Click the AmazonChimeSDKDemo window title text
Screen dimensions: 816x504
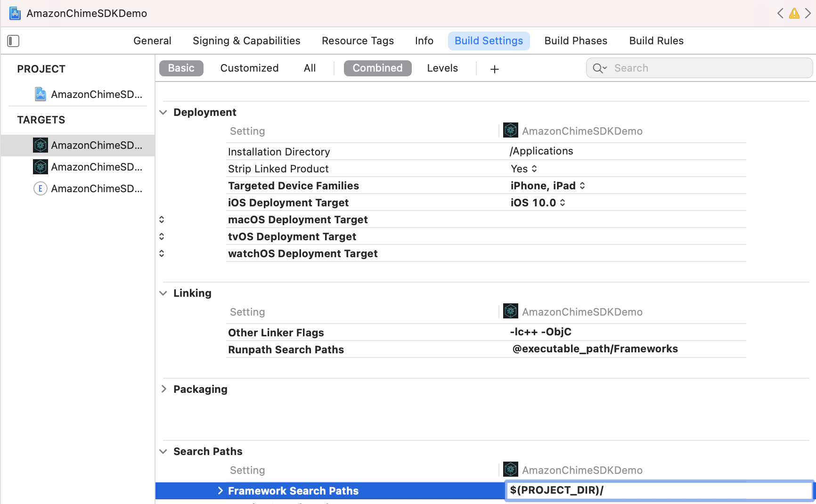[87, 13]
